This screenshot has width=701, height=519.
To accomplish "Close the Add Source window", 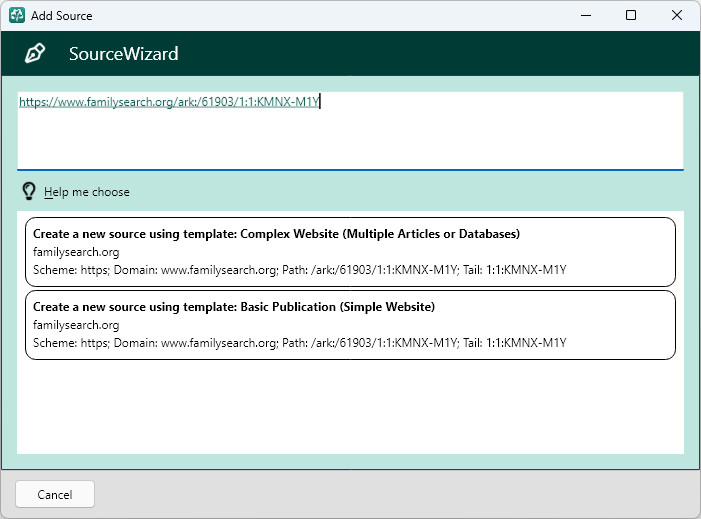I will (x=677, y=16).
